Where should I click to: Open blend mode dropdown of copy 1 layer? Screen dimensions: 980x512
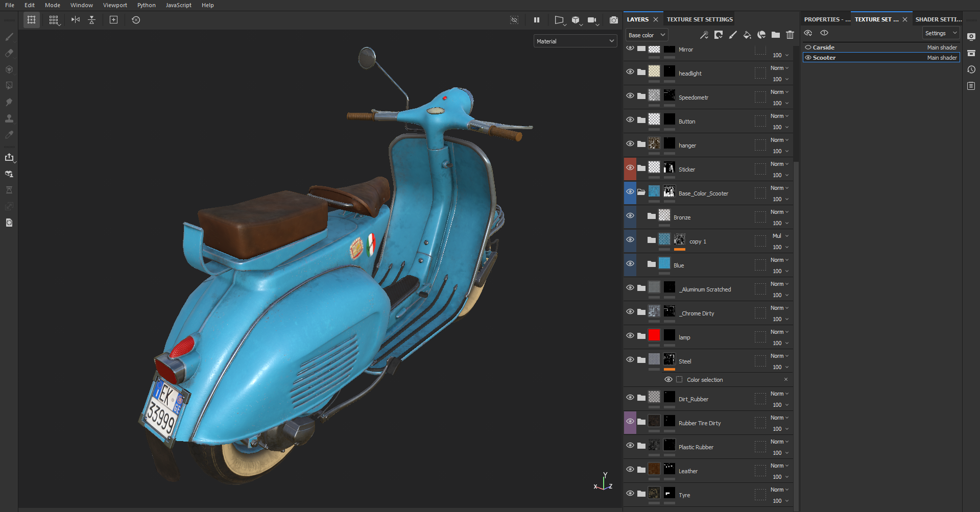(780, 236)
